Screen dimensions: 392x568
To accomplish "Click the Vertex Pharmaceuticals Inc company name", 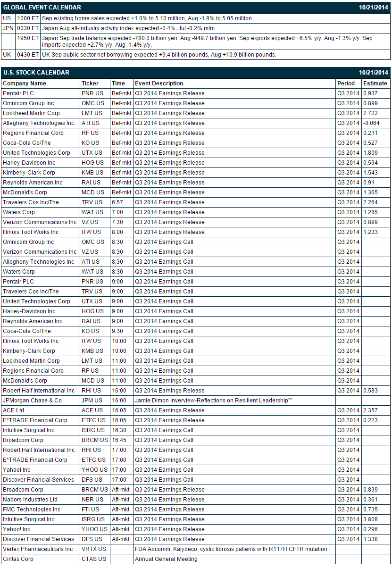I will click(38, 549).
